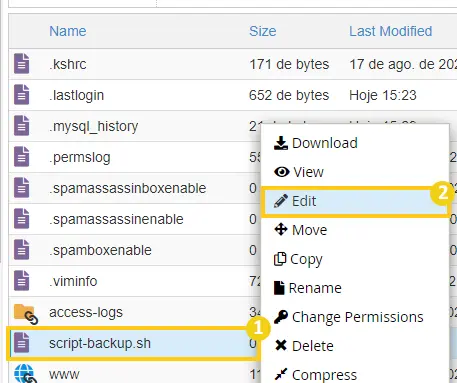Click the .permslog file icon
This screenshot has width=457, height=383.
[x=22, y=156]
